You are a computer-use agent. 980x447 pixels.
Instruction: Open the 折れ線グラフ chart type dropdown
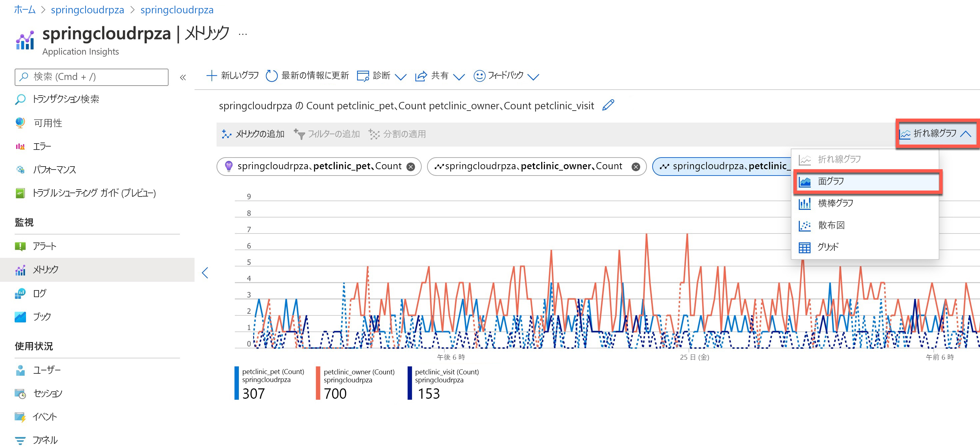pos(935,134)
